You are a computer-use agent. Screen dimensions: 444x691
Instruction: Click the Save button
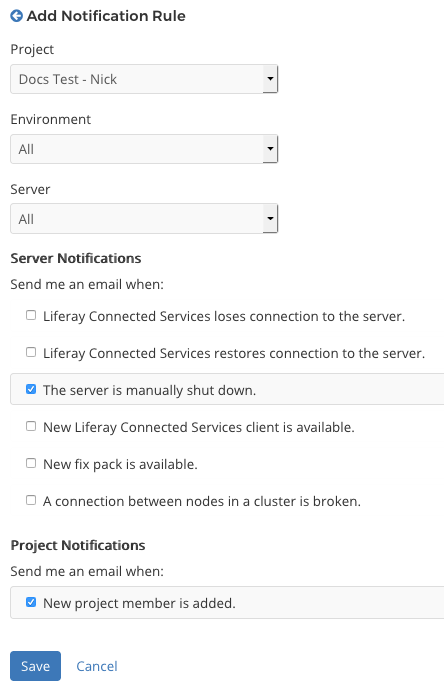35,666
